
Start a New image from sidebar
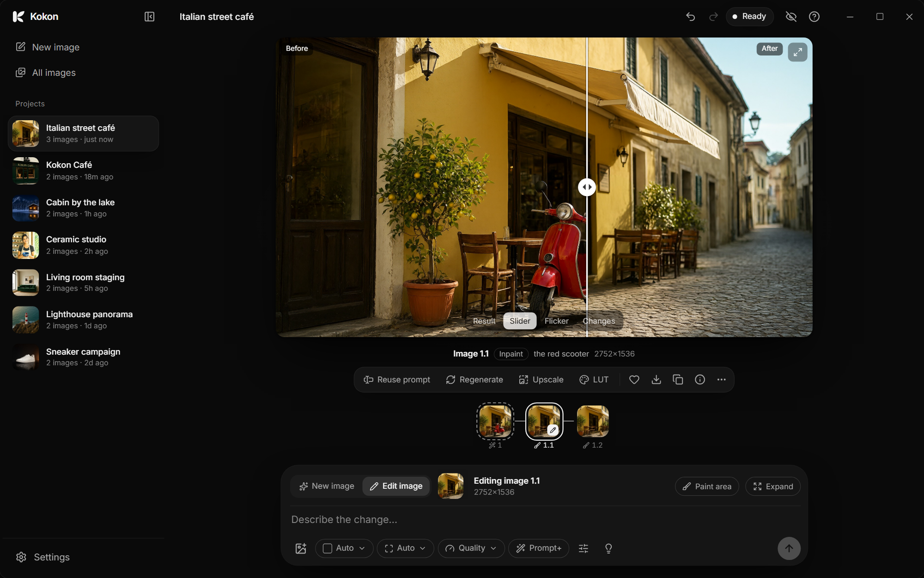click(47, 47)
